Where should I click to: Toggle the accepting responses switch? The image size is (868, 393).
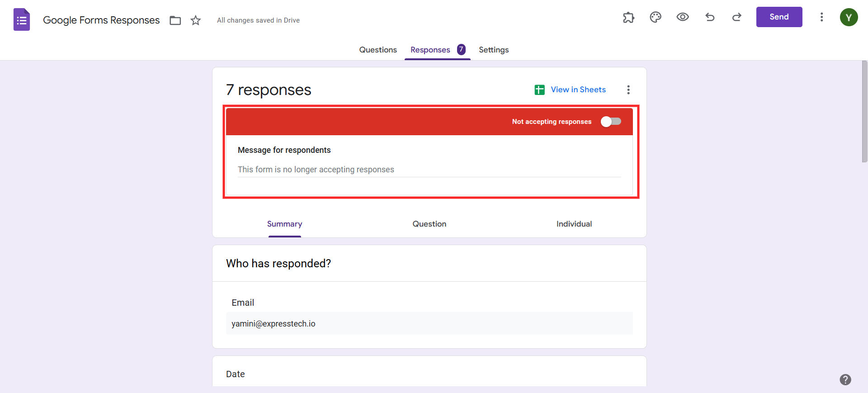tap(611, 122)
